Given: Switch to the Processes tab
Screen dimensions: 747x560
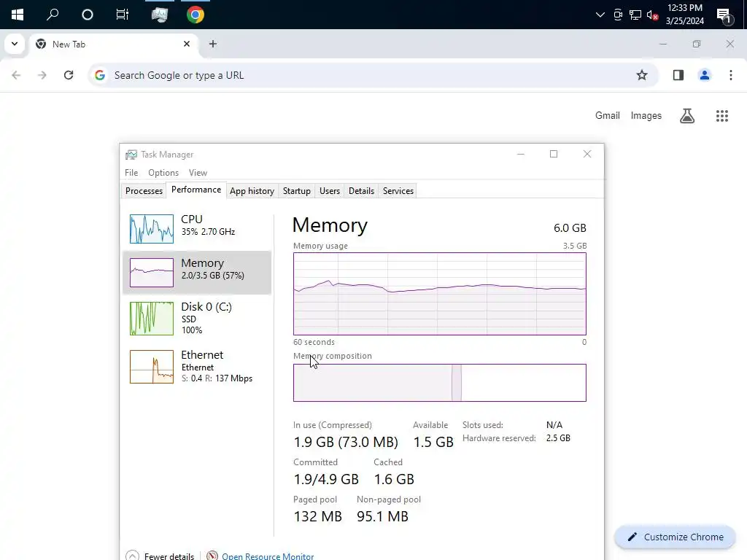Looking at the screenshot, I should (x=144, y=191).
